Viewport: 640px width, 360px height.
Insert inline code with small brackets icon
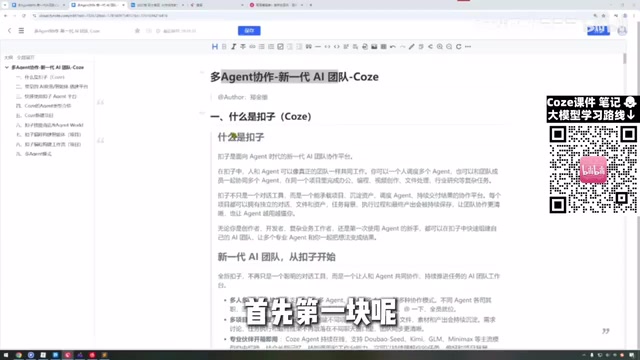(327, 47)
